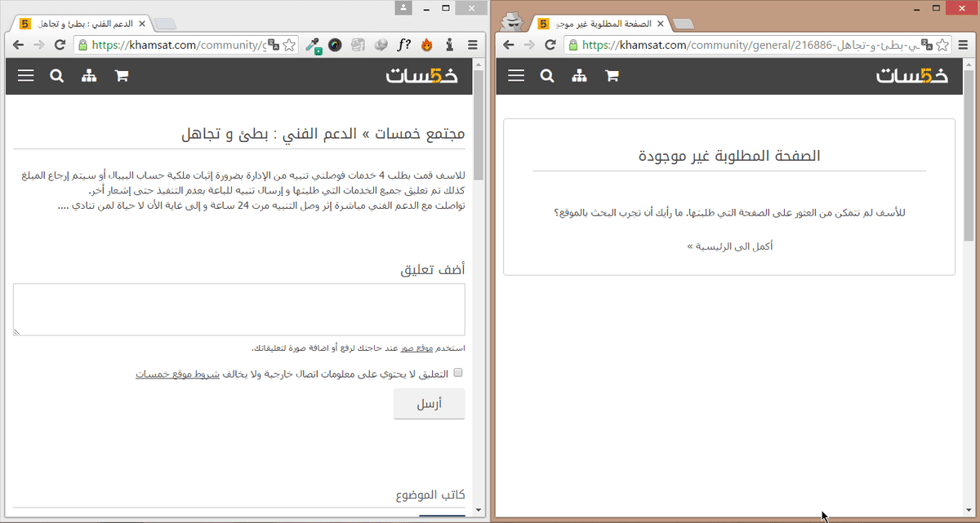Open the round camera lens extension

coord(335,45)
